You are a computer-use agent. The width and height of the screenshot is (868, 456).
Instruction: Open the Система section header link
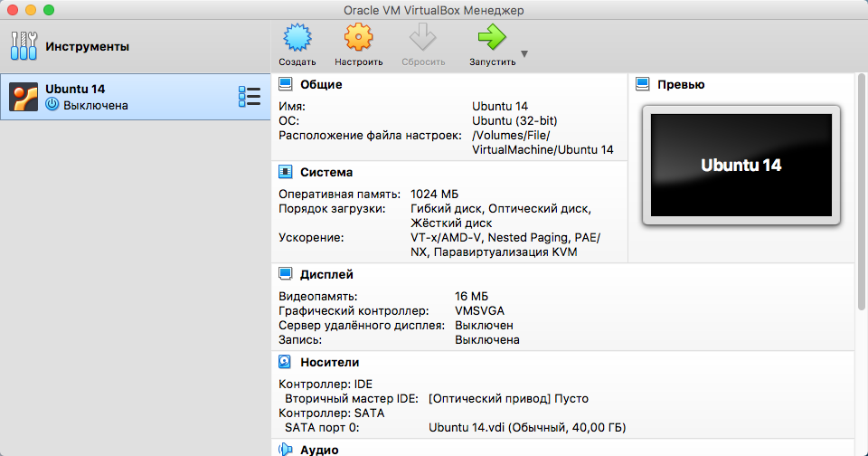tap(326, 172)
